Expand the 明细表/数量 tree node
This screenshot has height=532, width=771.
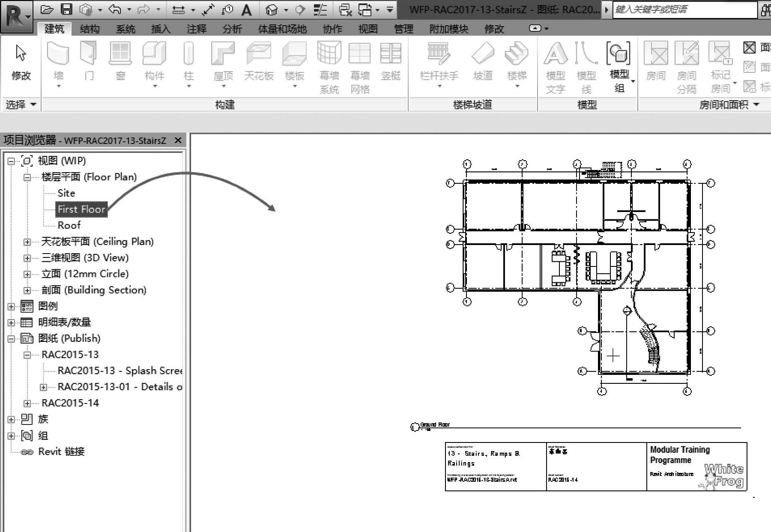click(x=11, y=323)
